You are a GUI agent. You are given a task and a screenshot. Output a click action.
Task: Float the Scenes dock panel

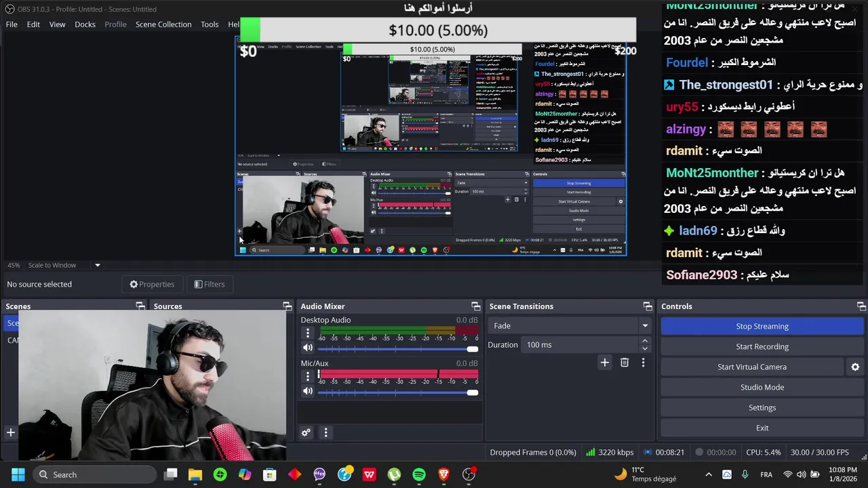tap(140, 306)
